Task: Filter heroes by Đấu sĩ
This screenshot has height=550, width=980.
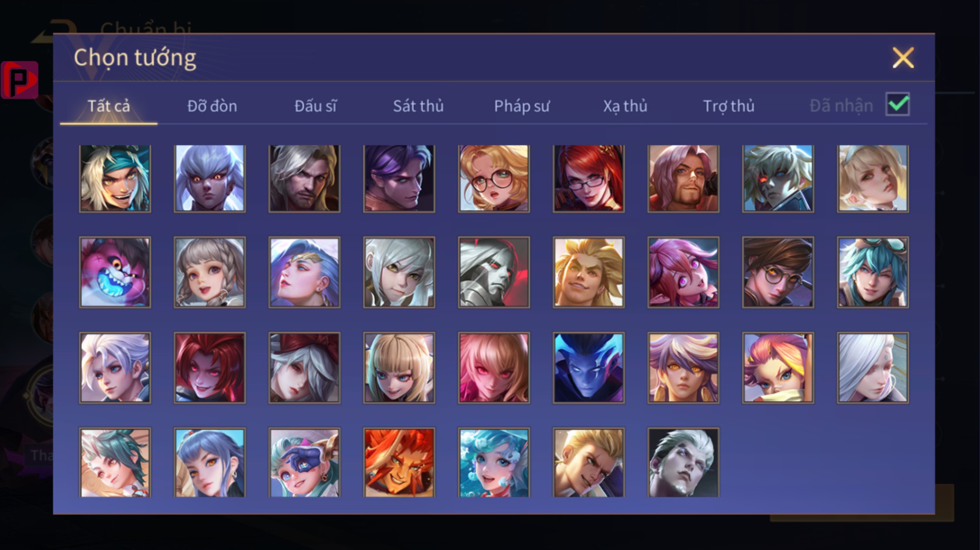Action: click(316, 106)
